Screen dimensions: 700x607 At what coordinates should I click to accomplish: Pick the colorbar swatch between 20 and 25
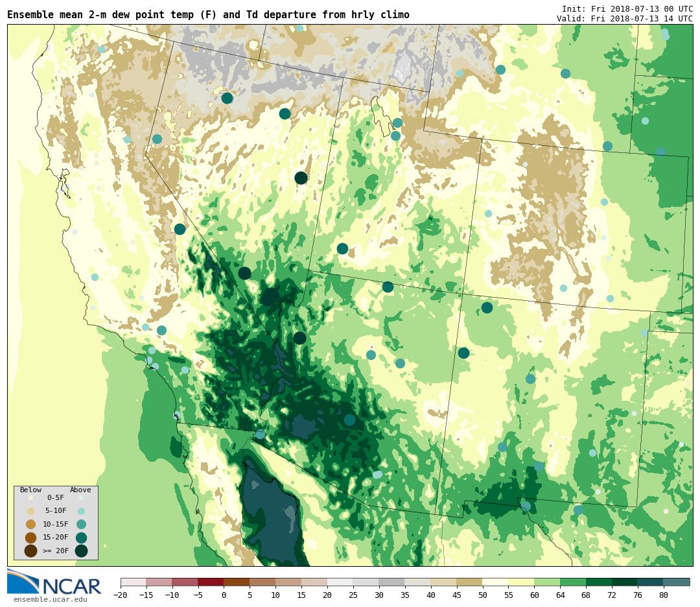point(341,582)
